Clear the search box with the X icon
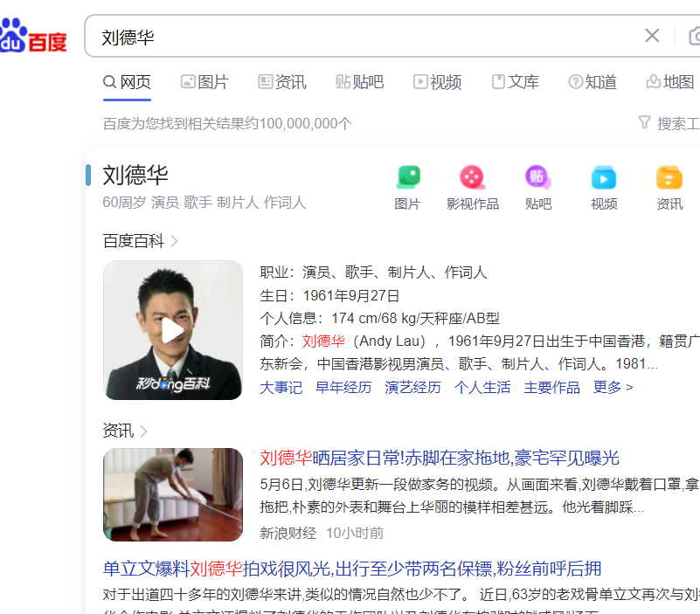Image resolution: width=700 pixels, height=614 pixels. [652, 36]
